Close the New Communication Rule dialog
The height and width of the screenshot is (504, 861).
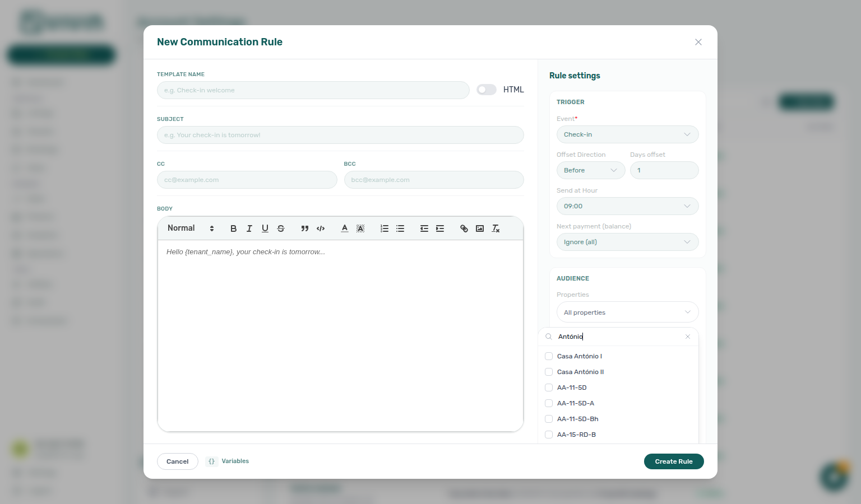pos(698,42)
